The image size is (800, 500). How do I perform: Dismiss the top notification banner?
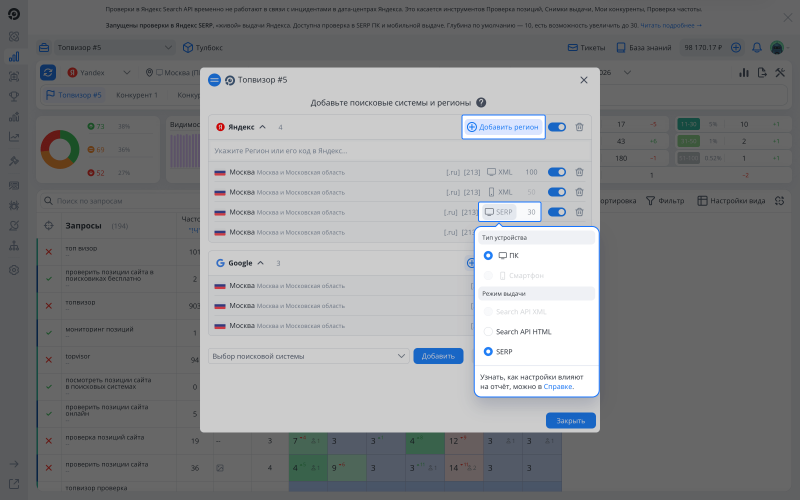tap(788, 17)
